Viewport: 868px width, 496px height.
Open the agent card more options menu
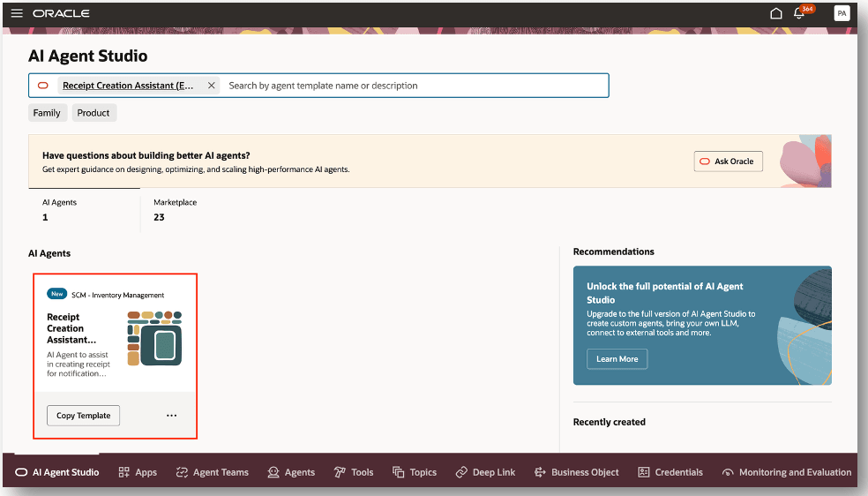172,415
